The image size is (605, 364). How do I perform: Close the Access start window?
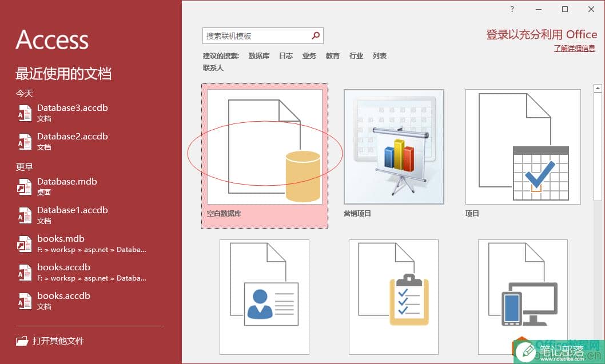[591, 9]
